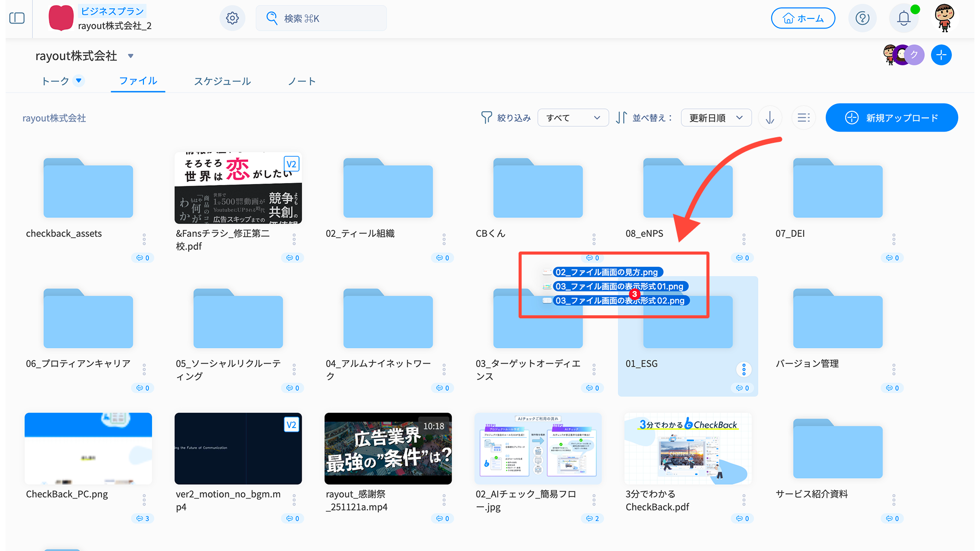Switch to list view icon
Image resolution: width=980 pixels, height=551 pixels.
point(803,118)
